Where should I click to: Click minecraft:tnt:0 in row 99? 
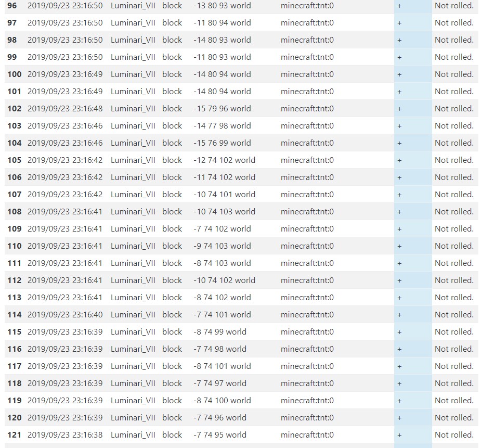[307, 57]
